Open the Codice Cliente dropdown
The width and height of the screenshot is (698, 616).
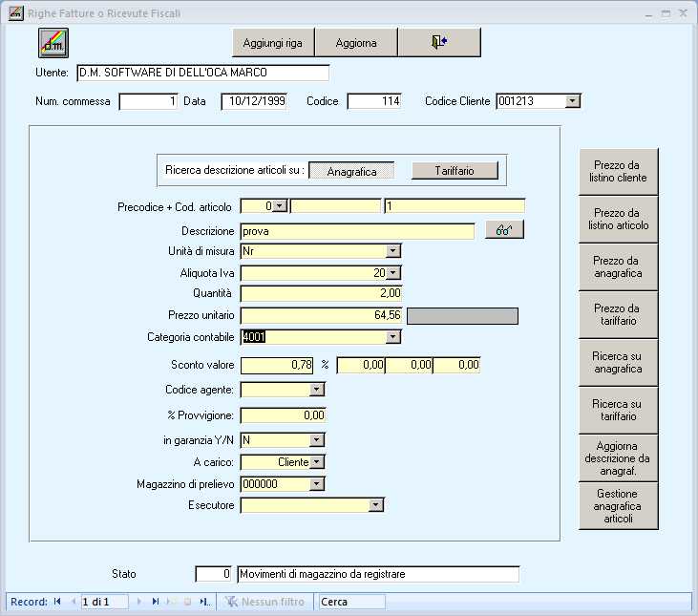573,101
